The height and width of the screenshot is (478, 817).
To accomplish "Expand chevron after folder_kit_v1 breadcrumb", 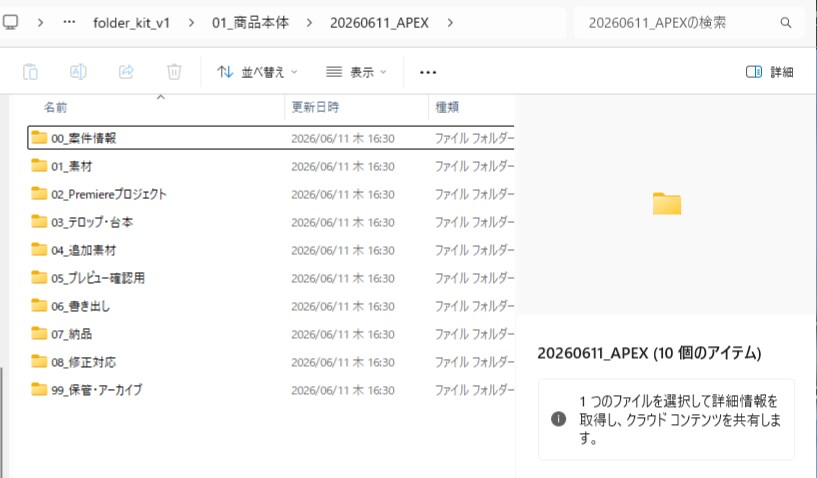I will 191,22.
